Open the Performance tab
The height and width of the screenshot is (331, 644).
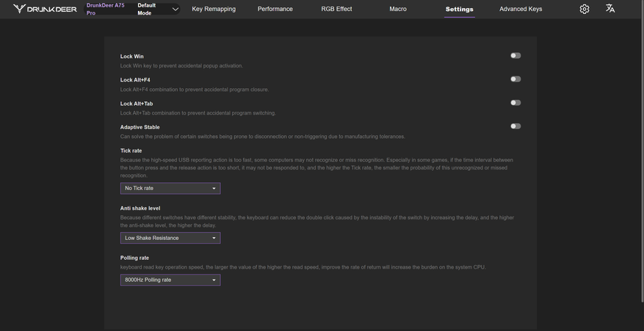[275, 9]
